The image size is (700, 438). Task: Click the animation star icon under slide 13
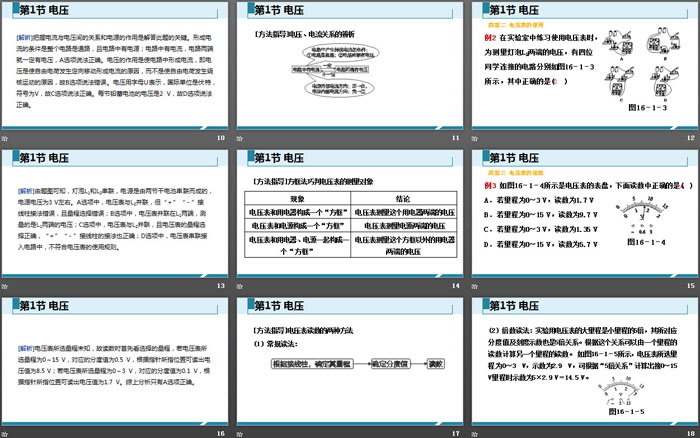click(x=5, y=286)
